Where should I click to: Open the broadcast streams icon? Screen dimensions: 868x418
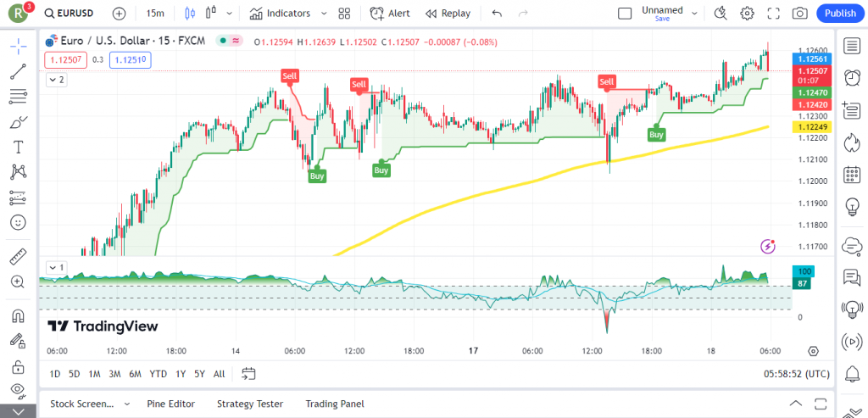pos(851,341)
